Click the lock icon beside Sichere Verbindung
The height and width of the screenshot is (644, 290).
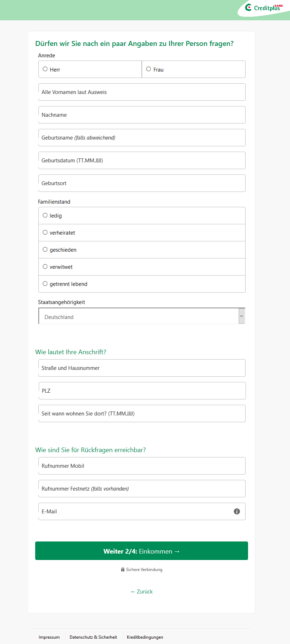coord(123,570)
